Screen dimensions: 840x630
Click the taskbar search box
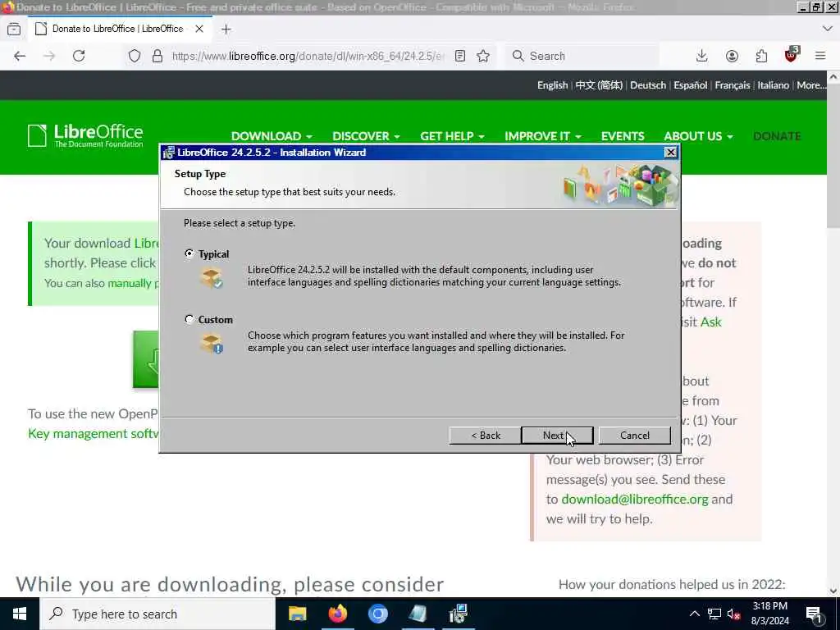(157, 614)
